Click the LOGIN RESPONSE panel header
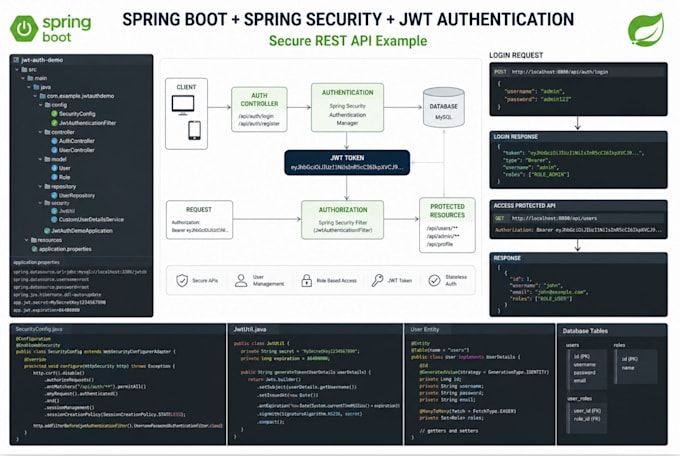Viewport: 680px width, 456px height. [x=579, y=137]
